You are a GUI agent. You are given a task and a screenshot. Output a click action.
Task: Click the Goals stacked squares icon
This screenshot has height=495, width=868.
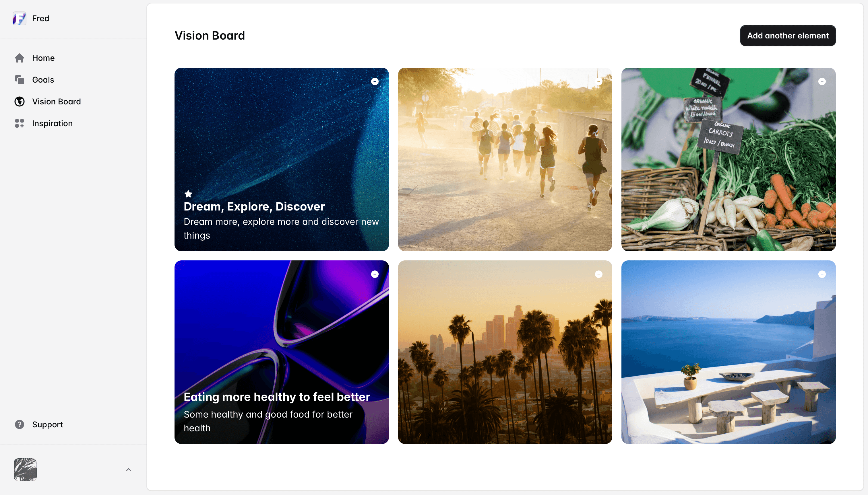coord(20,80)
